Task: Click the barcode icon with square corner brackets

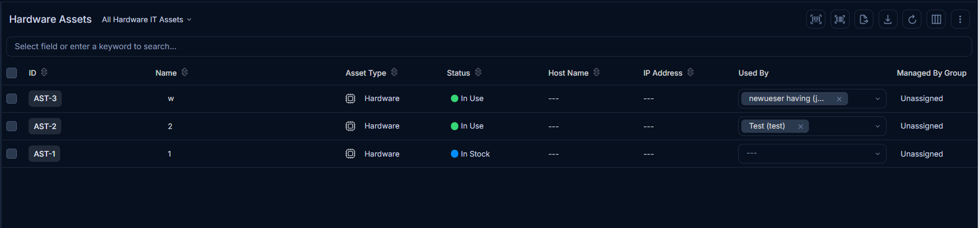Action: [840, 20]
